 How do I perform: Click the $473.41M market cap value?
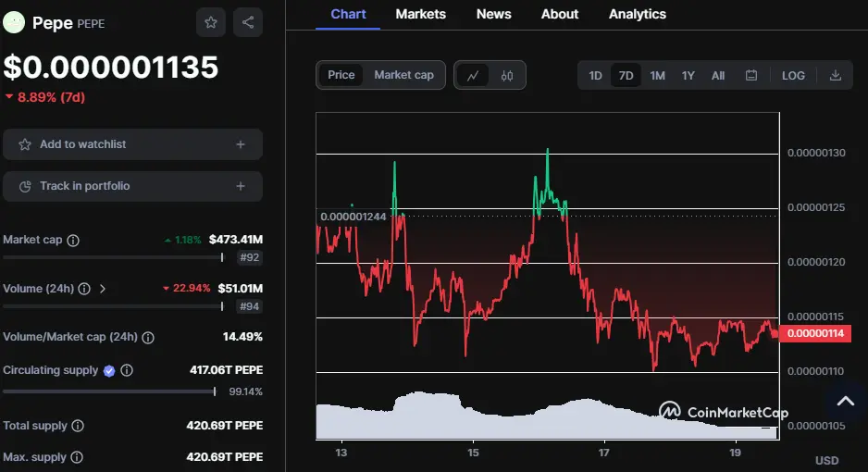(236, 240)
